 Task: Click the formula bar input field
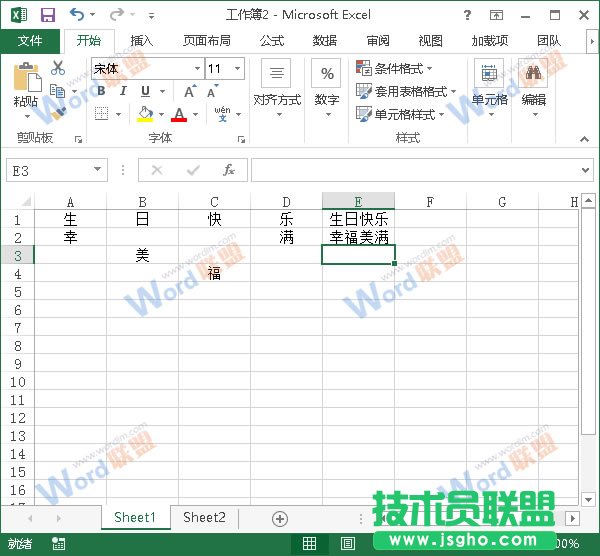415,170
